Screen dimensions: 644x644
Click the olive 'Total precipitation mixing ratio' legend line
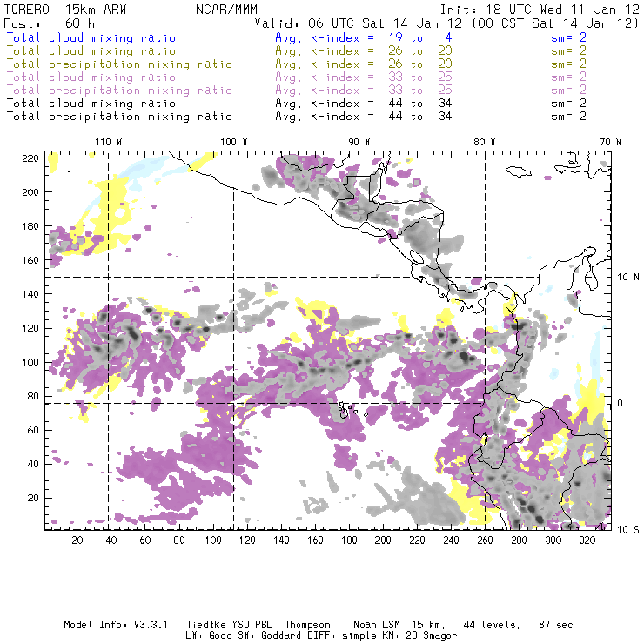tap(119, 64)
